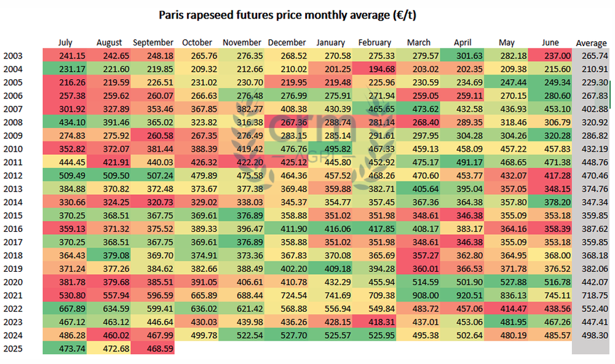Select the February column header
The image size is (615, 364).
pyautogui.click(x=375, y=42)
